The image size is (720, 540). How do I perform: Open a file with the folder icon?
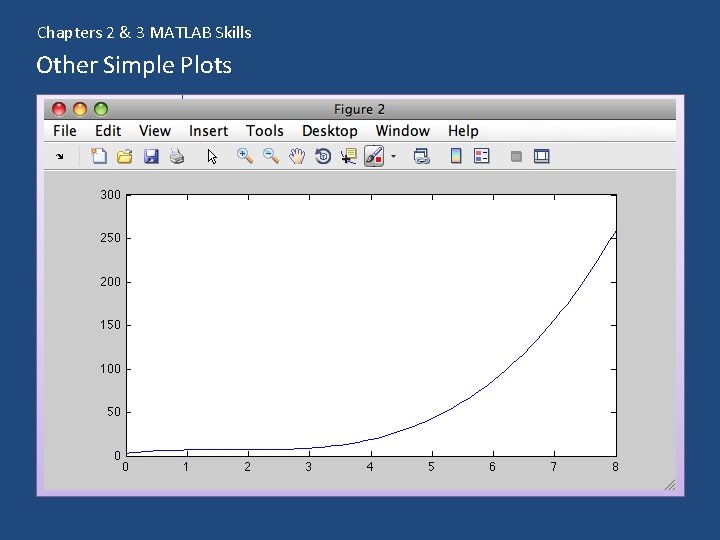tap(124, 157)
